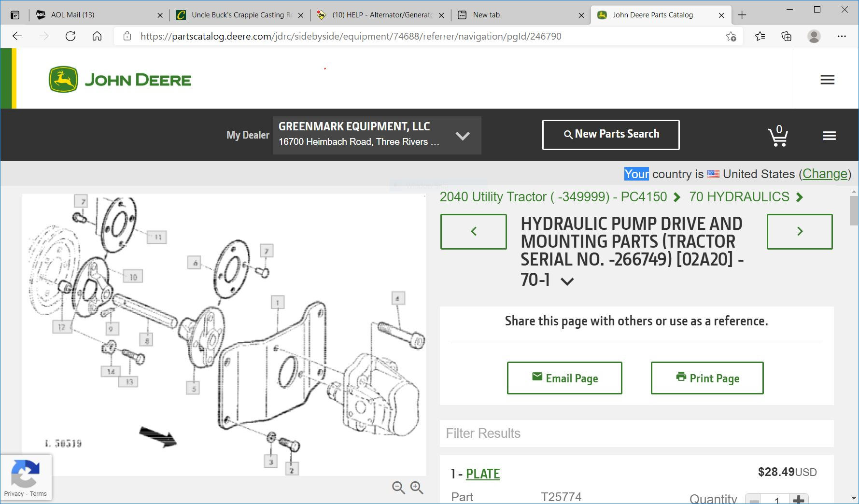Screen dimensions: 859x504
Task: Open the hamburger menu in white header
Action: click(827, 80)
